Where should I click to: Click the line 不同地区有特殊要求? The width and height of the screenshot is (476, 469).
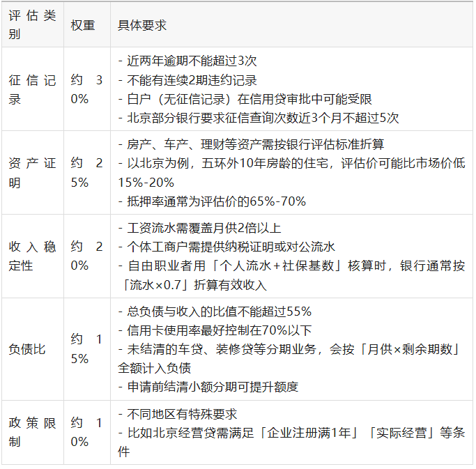pyautogui.click(x=178, y=413)
